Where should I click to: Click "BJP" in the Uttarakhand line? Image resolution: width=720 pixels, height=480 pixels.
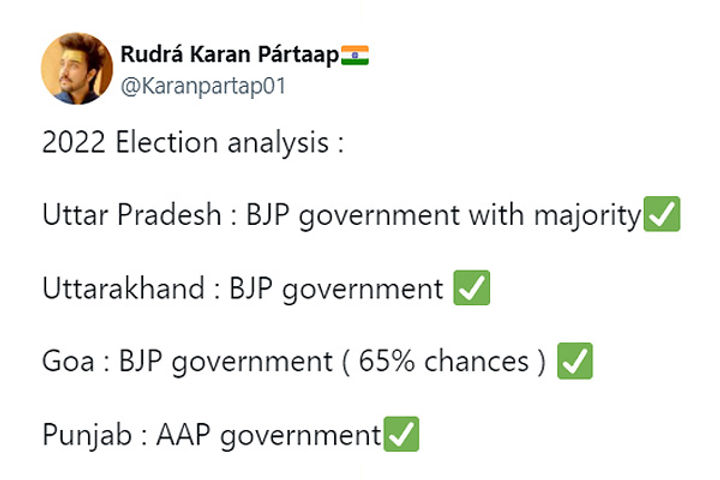[x=251, y=289]
